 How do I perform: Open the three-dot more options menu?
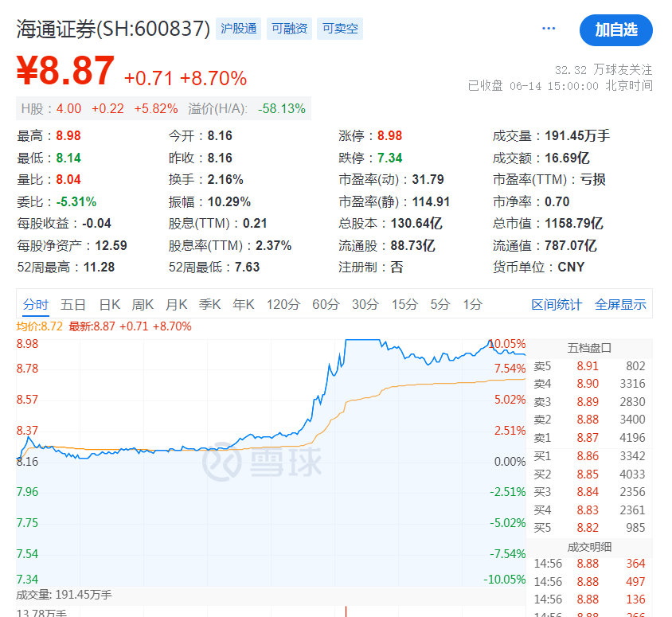(x=549, y=29)
